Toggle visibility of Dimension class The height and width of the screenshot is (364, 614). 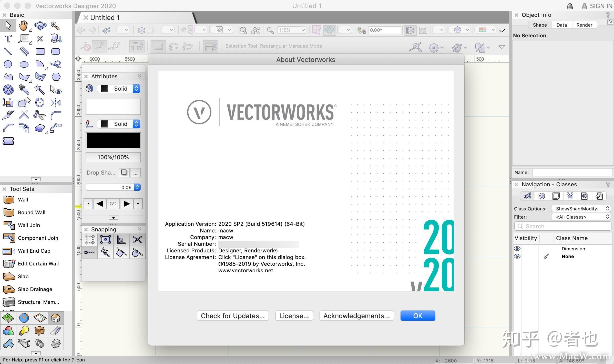click(517, 249)
